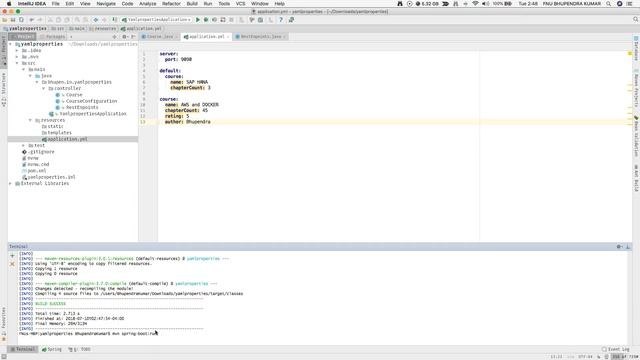Image resolution: width=640 pixels, height=360 pixels.
Task: Open the Spring tool window tab
Action: tap(52, 349)
